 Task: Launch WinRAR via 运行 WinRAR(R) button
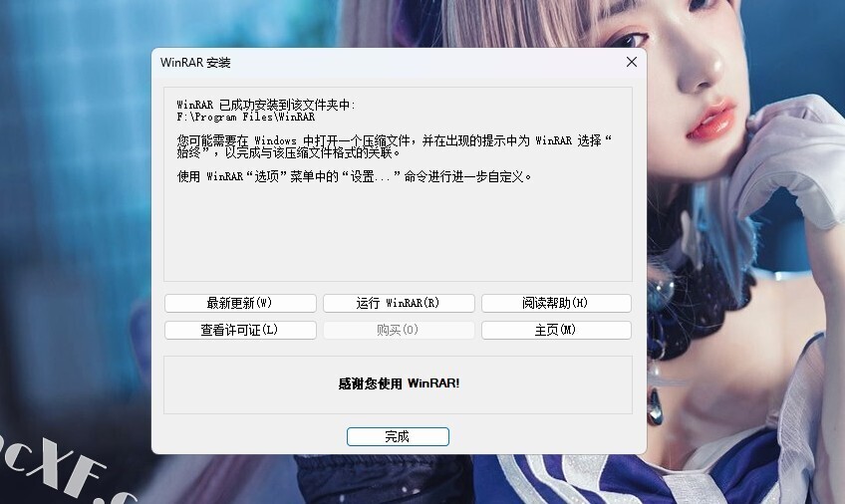coord(399,303)
